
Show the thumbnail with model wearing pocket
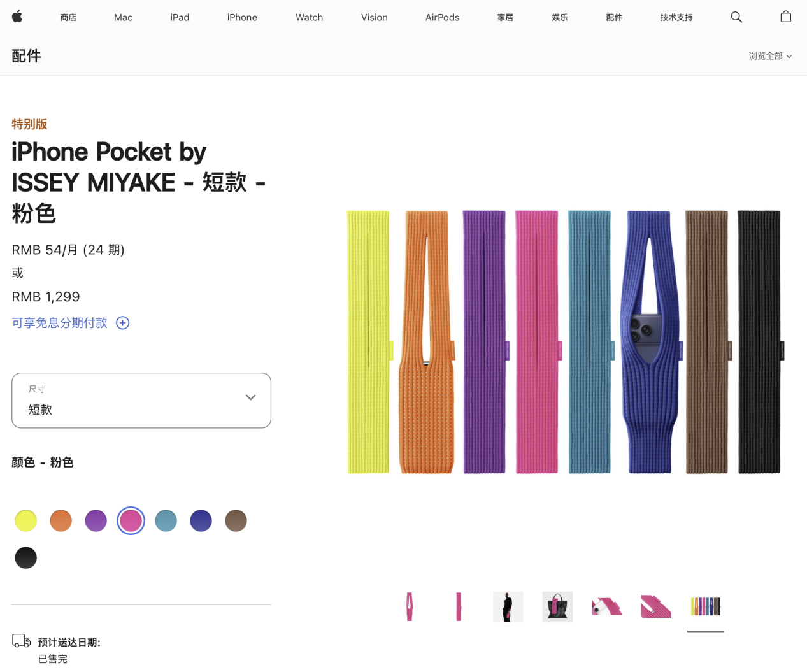[508, 606]
